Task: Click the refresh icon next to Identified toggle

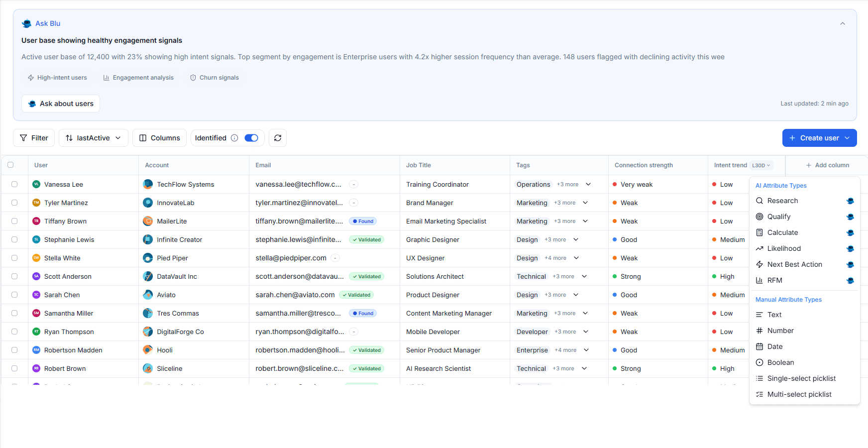Action: [x=278, y=138]
